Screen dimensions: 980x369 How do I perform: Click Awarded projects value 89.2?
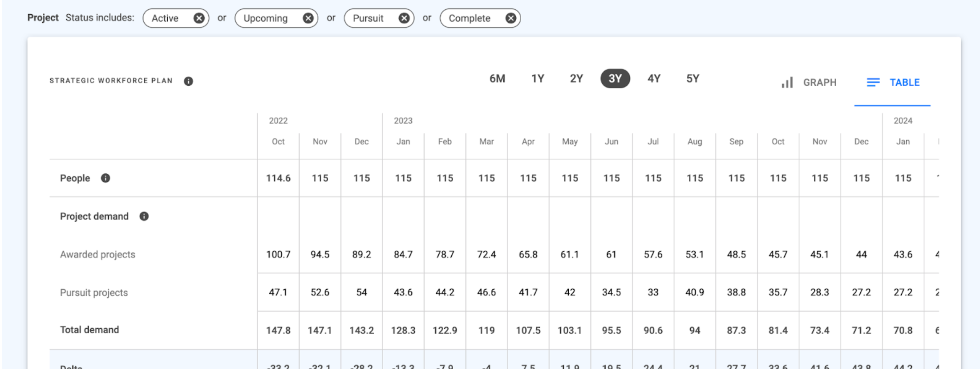pyautogui.click(x=361, y=254)
